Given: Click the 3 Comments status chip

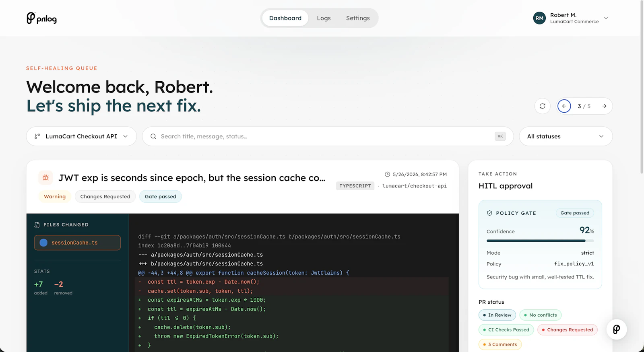Looking at the screenshot, I should point(500,344).
